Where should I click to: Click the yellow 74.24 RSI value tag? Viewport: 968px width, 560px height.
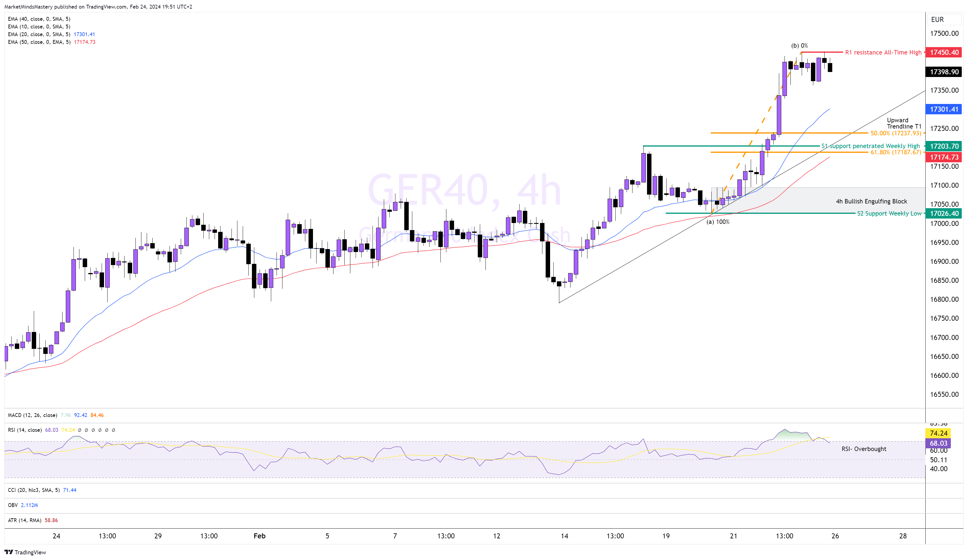(x=938, y=433)
